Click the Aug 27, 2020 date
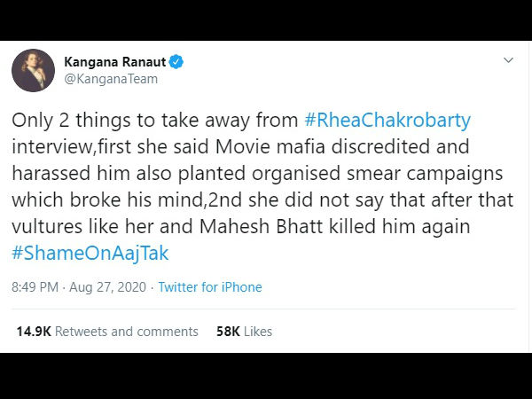Screen dimensions: 532x399 [107, 287]
